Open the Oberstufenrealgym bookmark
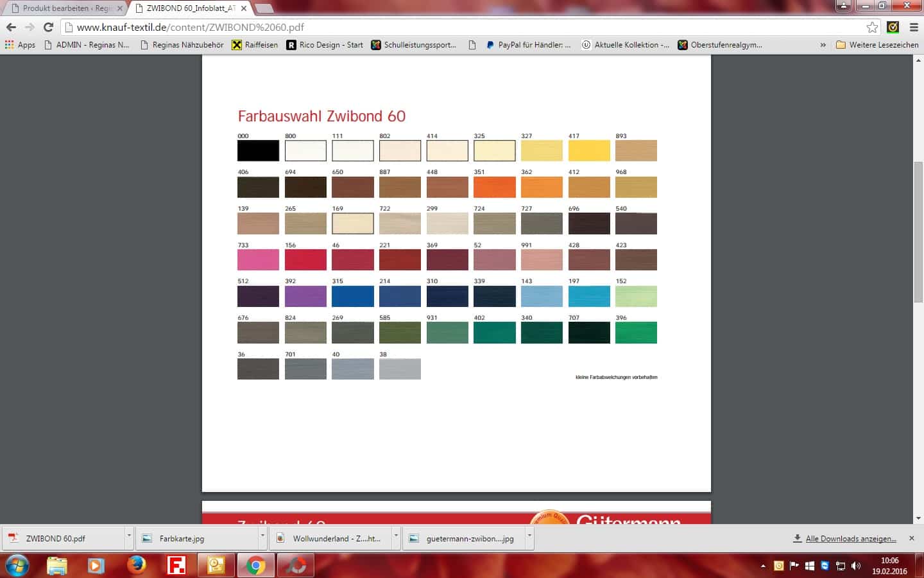Viewport: 924px width, 578px height. click(x=720, y=45)
